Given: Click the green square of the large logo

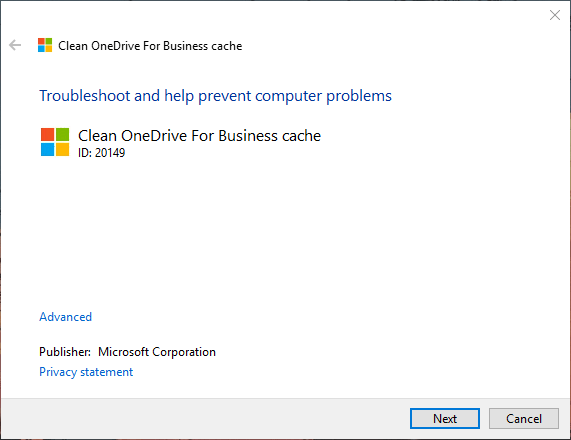Looking at the screenshot, I should [62, 134].
